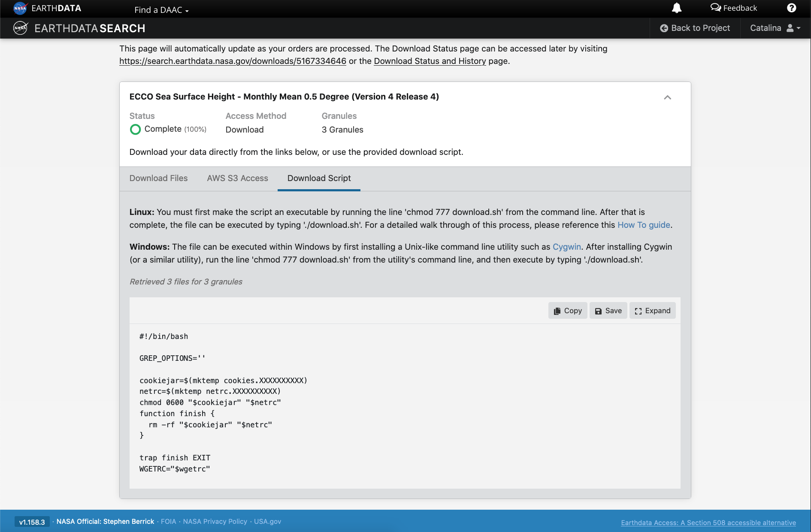
Task: Click the notifications bell icon
Action: pyautogui.click(x=676, y=8)
